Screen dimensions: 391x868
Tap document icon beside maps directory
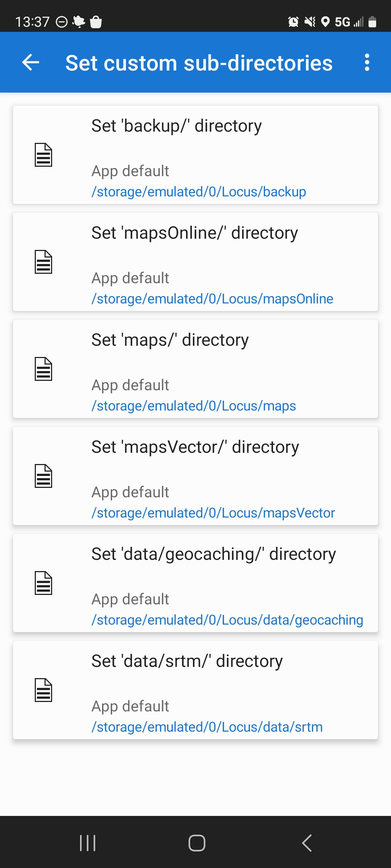pos(43,369)
